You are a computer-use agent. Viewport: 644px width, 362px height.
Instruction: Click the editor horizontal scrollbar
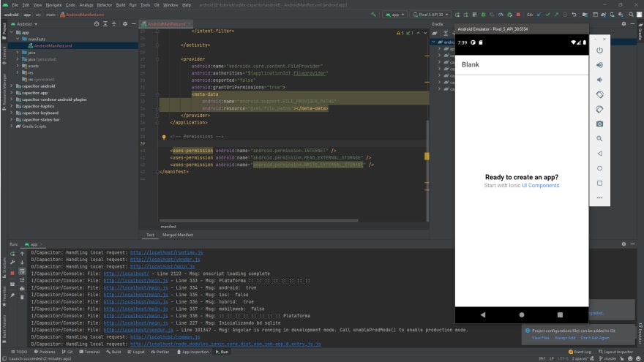(259, 221)
